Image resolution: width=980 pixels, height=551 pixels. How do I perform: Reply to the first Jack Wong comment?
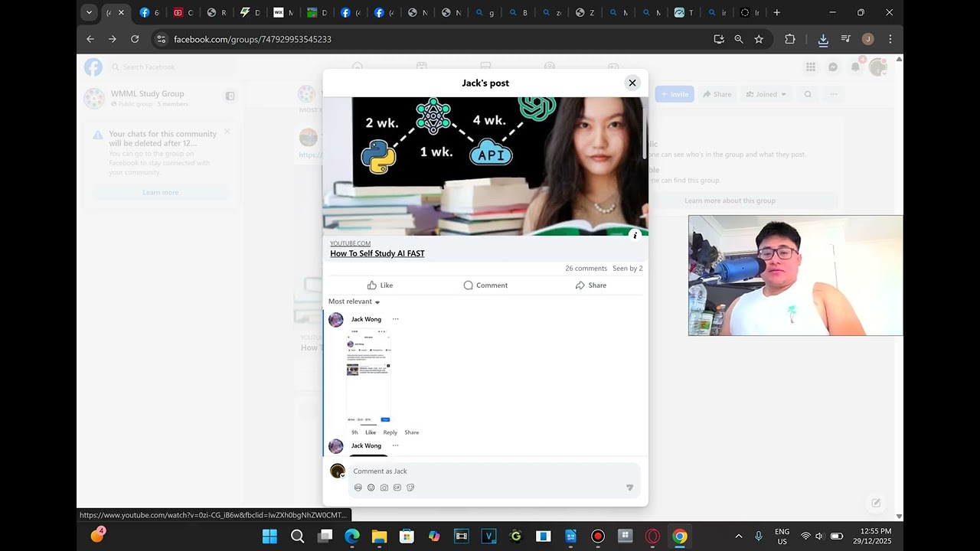point(390,432)
